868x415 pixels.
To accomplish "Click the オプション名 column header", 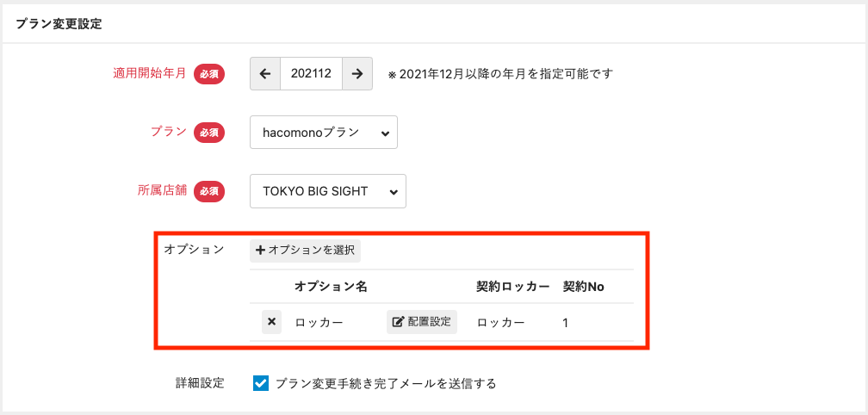I will tap(331, 287).
